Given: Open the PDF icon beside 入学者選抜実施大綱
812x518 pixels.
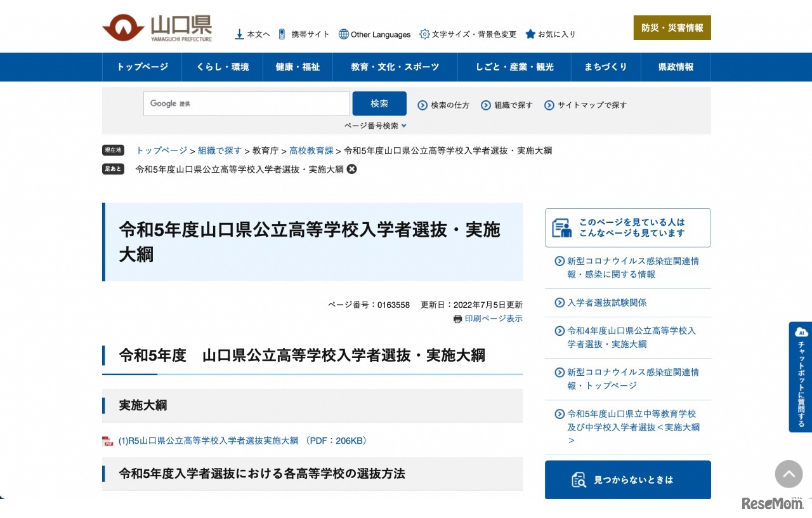Looking at the screenshot, I should pyautogui.click(x=107, y=440).
